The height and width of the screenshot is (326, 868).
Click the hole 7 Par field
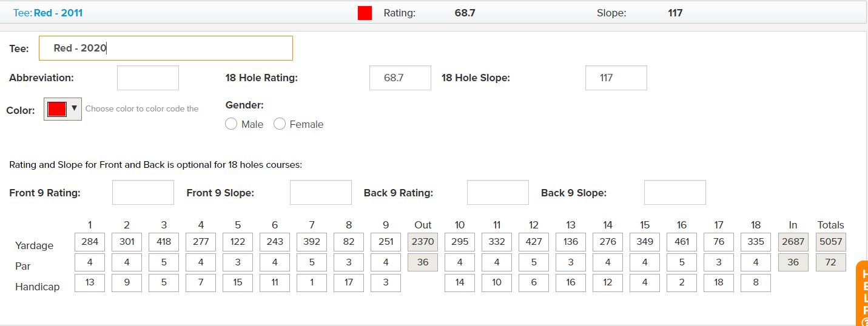[312, 262]
